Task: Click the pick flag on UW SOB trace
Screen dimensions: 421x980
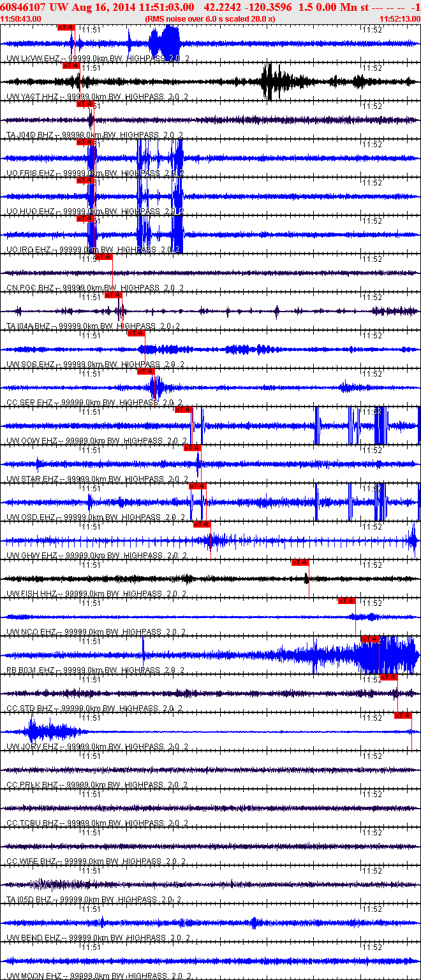Action: [137, 333]
